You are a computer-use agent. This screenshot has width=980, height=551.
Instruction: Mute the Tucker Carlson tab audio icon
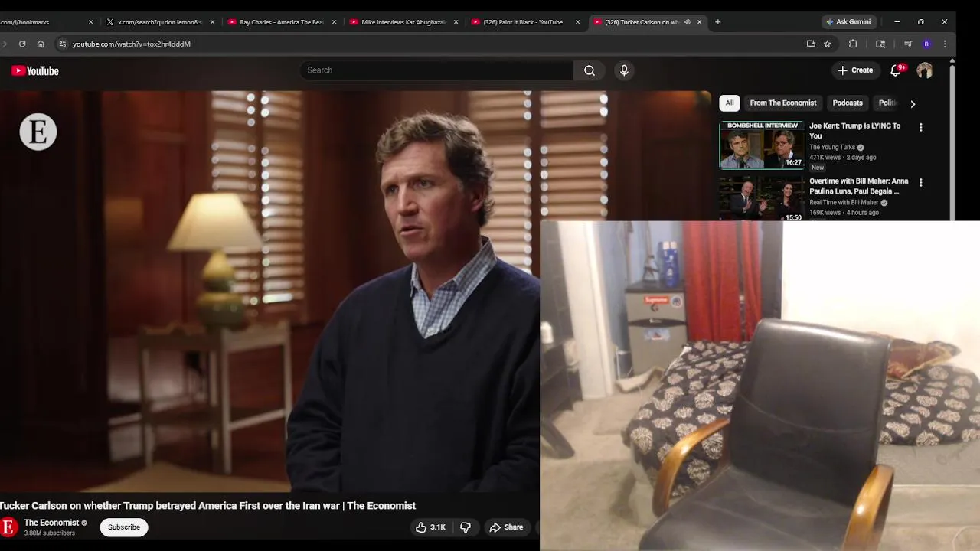687,22
